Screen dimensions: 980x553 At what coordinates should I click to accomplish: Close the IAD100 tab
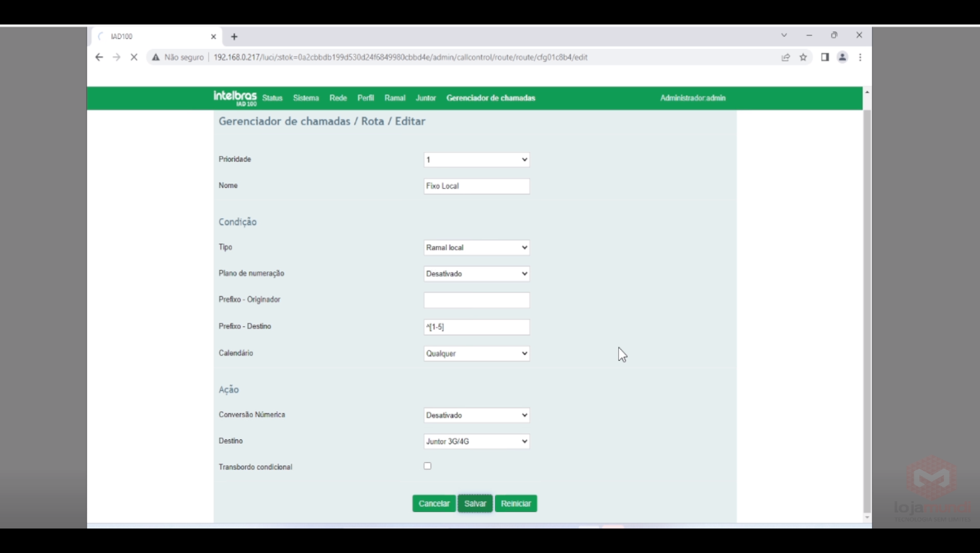213,37
